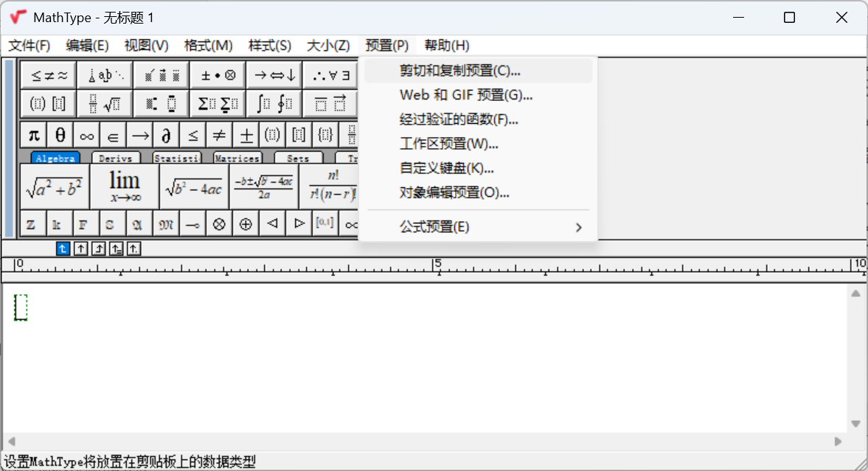Open the fraction and radical templates palette

105,103
